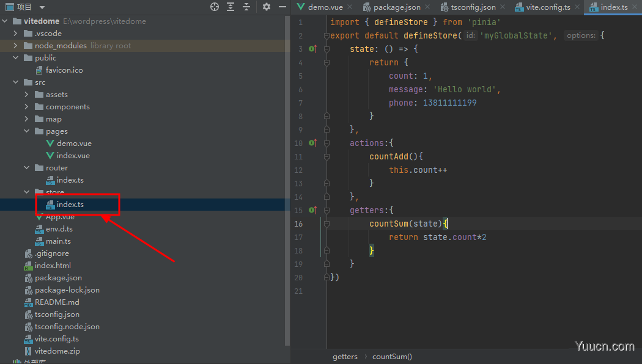642x364 pixels.
Task: Click the Collapse All icon in project toolbar
Action: click(x=246, y=7)
